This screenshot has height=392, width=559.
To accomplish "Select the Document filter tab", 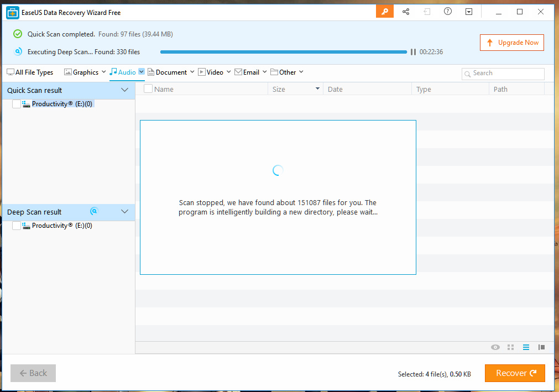I will 167,72.
